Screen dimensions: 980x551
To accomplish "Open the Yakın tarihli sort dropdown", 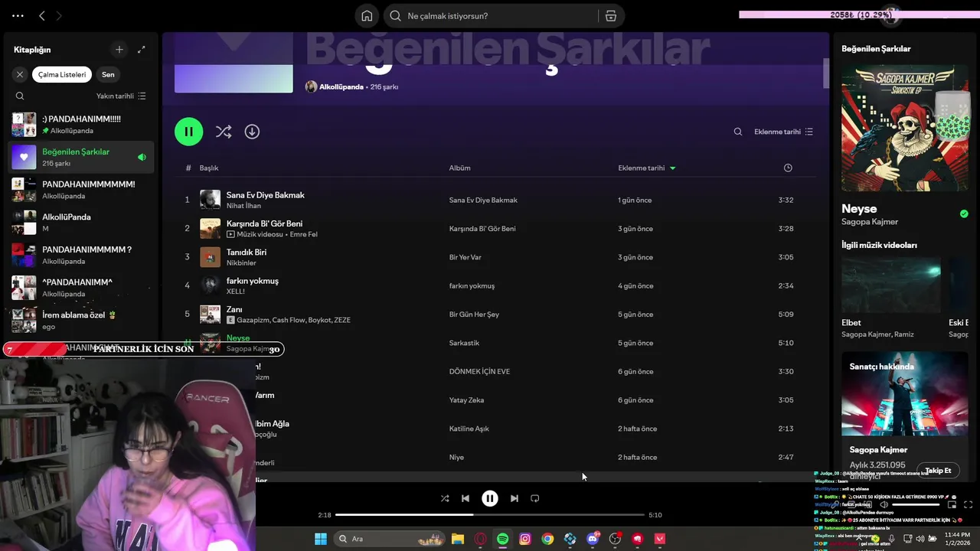I will 121,96.
